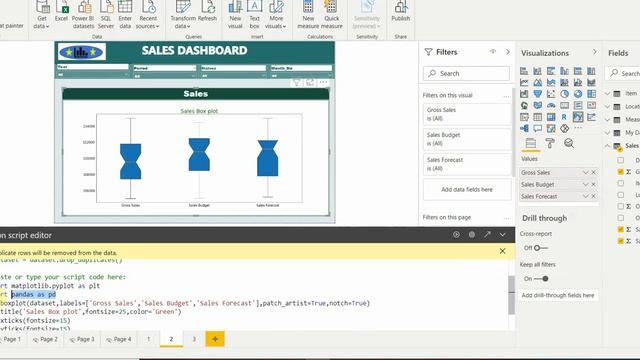Check the field starting with It
The width and height of the screenshot is (640, 360).
(620, 183)
